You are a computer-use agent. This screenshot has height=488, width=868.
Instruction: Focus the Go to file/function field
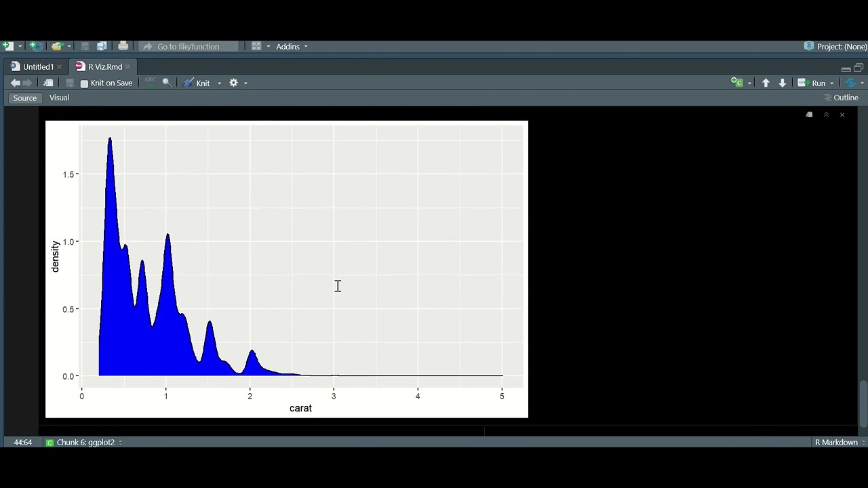189,46
